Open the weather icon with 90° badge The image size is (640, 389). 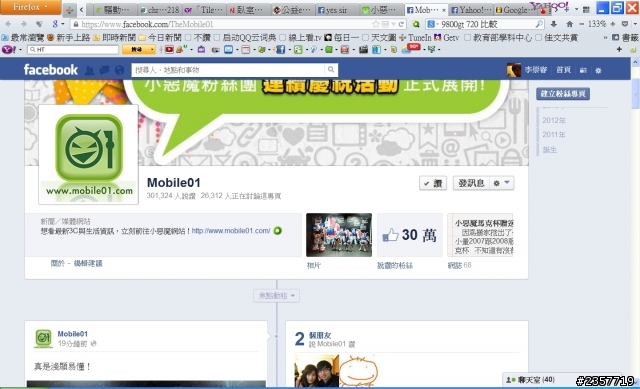coord(411,49)
